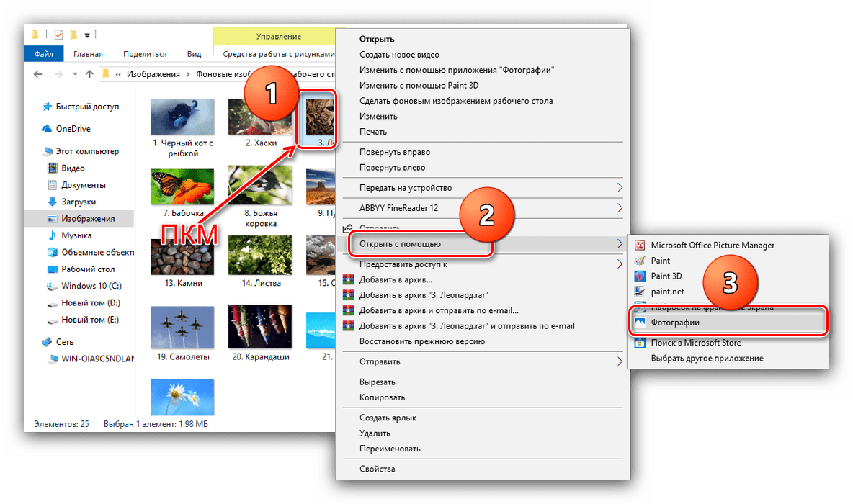Switch to the Вид ribbon tab
The width and height of the screenshot is (853, 504).
tap(195, 54)
